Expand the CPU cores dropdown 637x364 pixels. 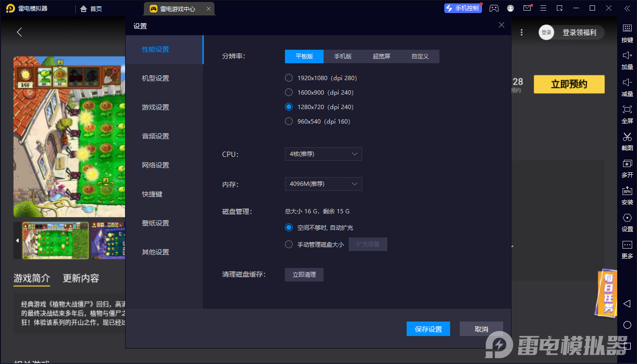click(x=323, y=154)
